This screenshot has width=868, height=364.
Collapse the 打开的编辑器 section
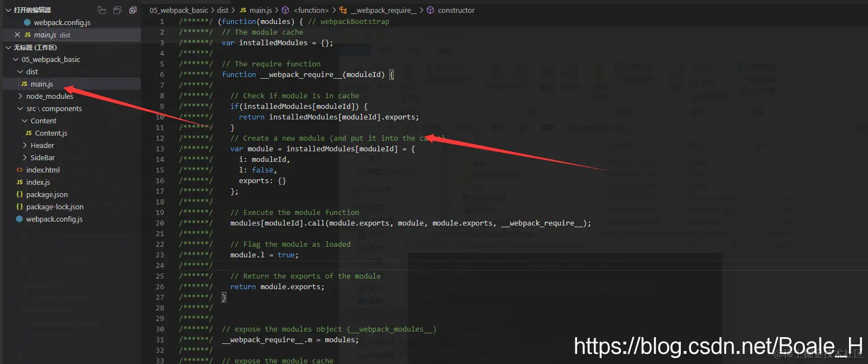click(x=8, y=10)
